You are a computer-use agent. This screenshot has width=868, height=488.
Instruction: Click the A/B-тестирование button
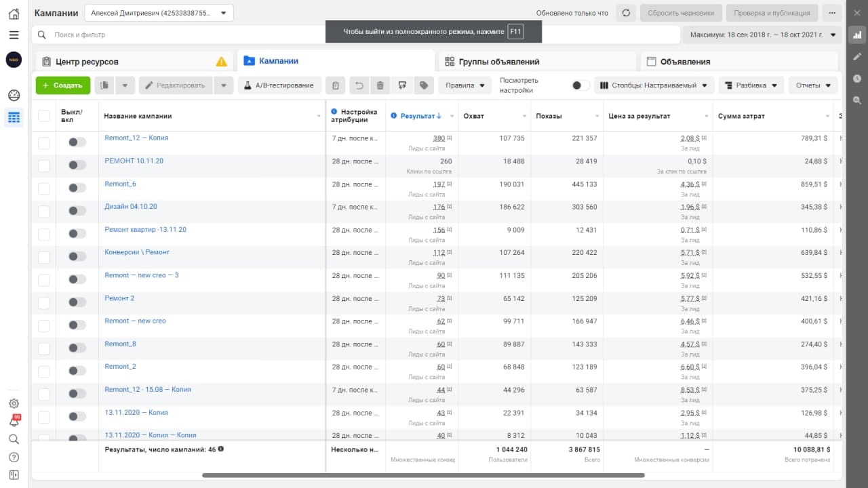[279, 85]
